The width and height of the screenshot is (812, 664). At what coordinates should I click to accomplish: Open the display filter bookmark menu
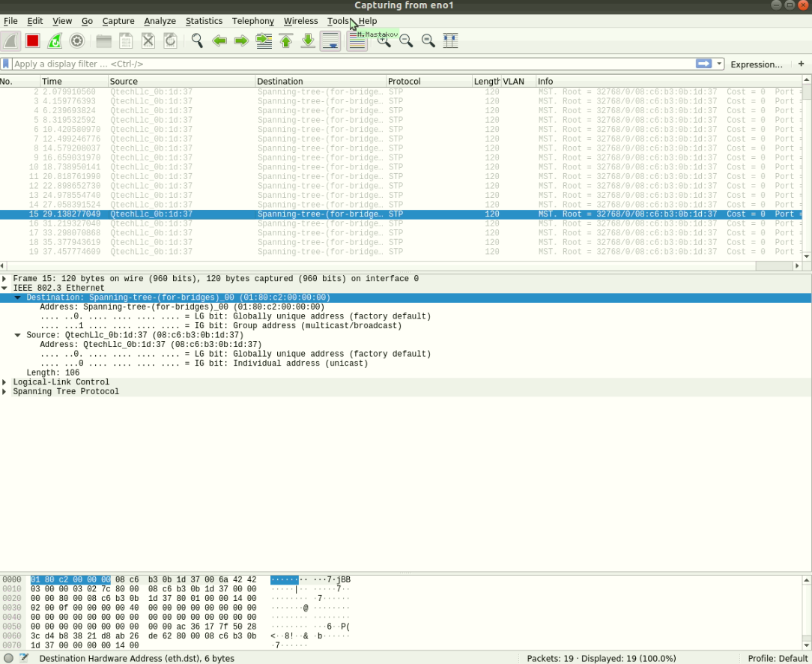pos(7,64)
